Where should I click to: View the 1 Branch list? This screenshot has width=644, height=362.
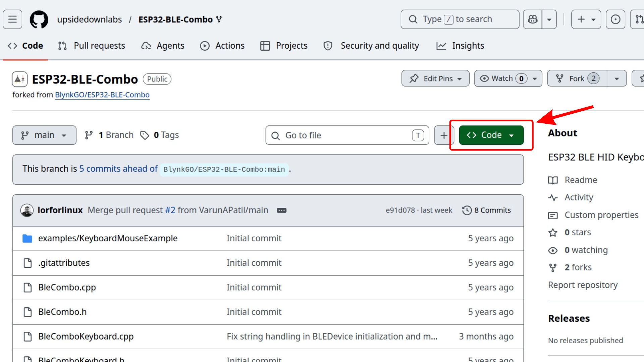(109, 135)
